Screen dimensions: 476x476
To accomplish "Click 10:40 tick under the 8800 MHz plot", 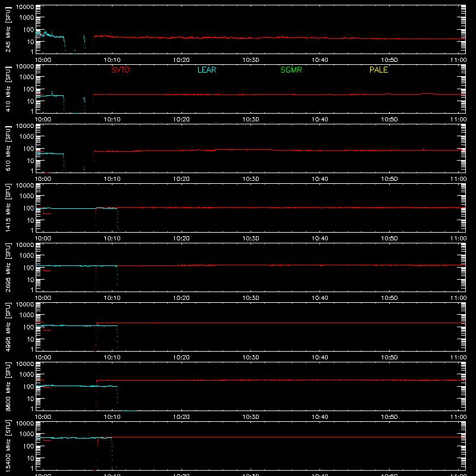I will click(x=320, y=417).
